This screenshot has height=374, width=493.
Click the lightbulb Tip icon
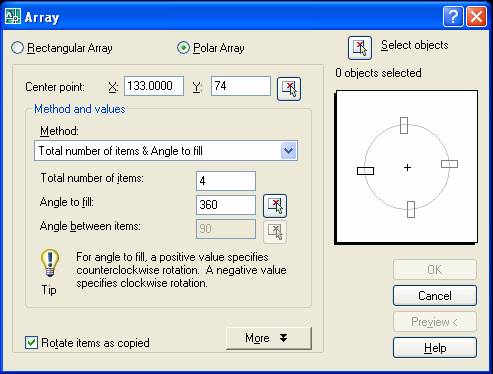[50, 263]
